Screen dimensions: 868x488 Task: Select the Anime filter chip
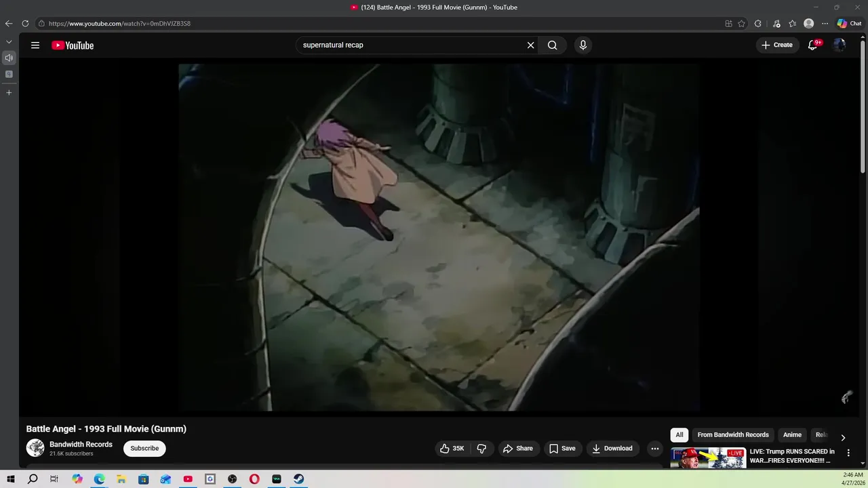click(792, 435)
